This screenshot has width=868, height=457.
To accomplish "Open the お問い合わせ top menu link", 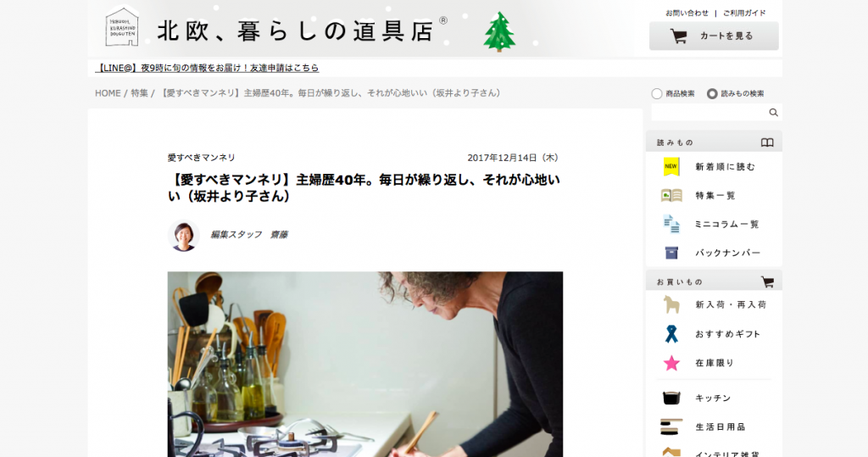I will (687, 13).
